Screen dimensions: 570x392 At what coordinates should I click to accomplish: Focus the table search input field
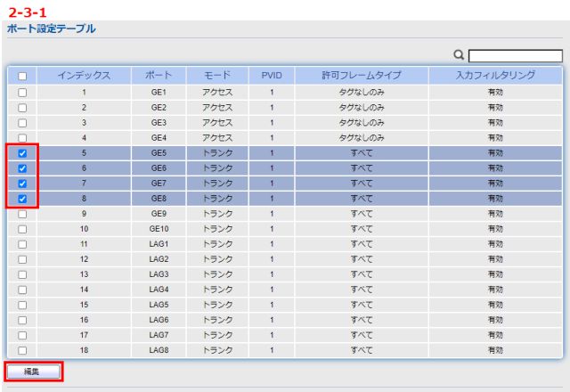[x=516, y=56]
